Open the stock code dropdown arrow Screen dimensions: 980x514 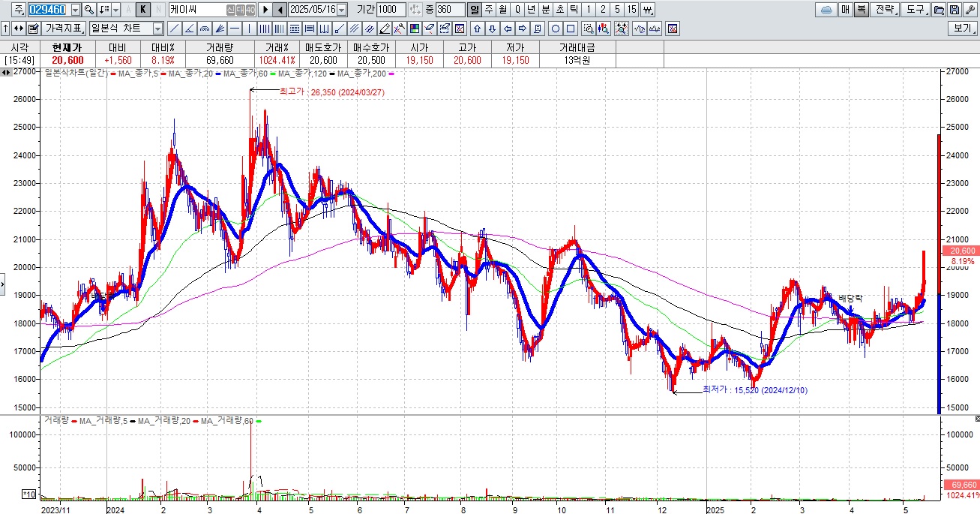76,10
